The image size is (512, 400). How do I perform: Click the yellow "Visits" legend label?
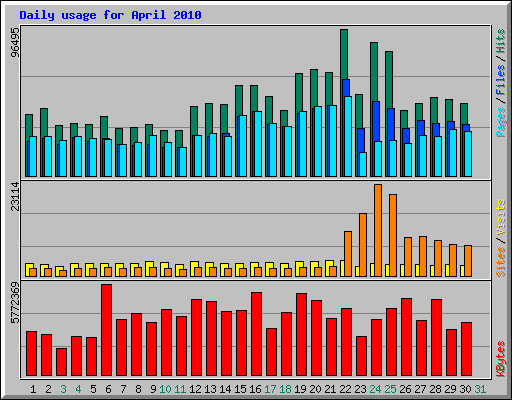coord(501,217)
